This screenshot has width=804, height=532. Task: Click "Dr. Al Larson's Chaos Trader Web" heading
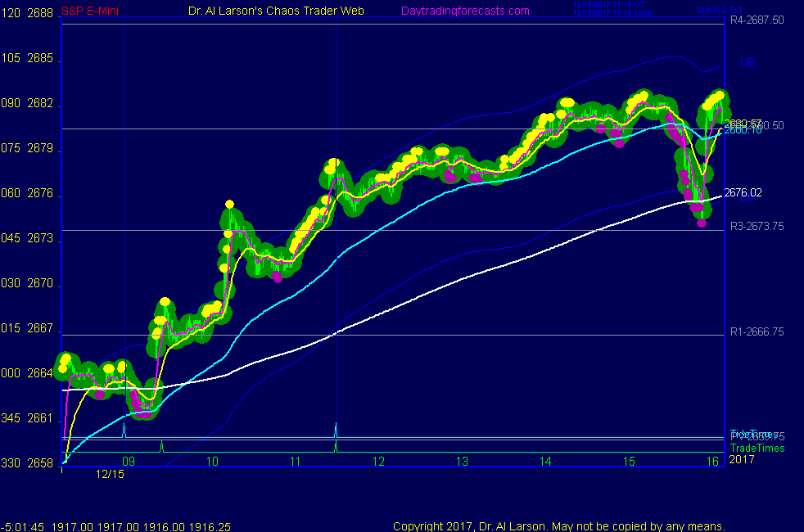[x=277, y=11]
